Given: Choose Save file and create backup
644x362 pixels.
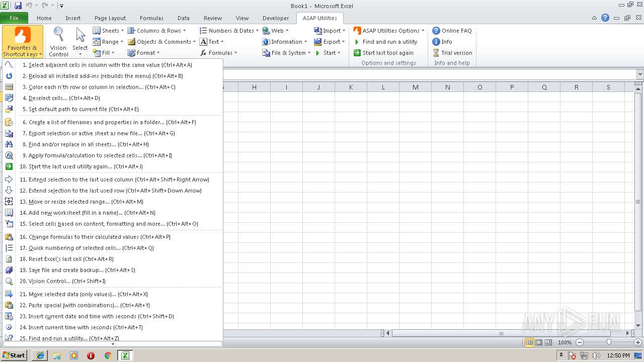Looking at the screenshot, I should tap(112, 270).
